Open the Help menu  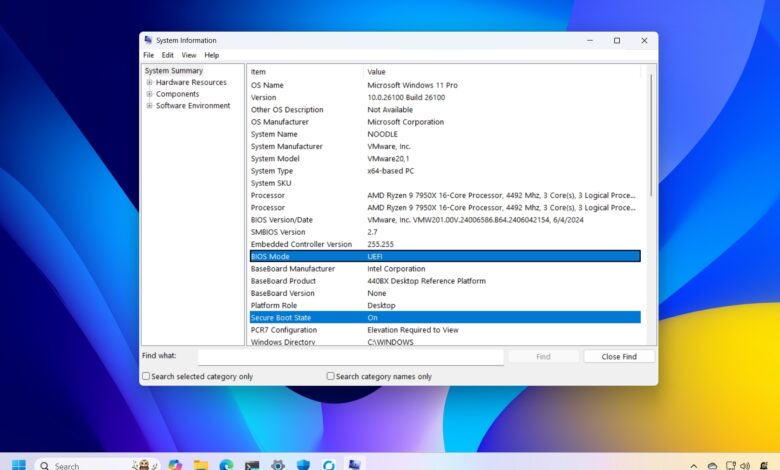click(211, 55)
